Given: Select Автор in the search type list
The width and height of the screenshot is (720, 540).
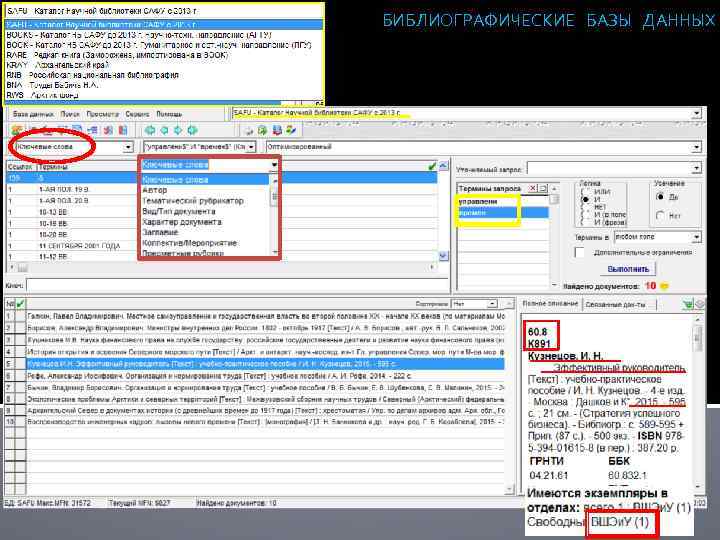Looking at the screenshot, I should (x=155, y=190).
